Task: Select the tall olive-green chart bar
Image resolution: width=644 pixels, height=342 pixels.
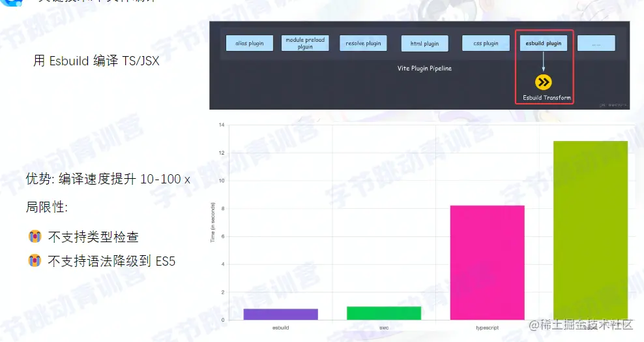Action: point(591,230)
